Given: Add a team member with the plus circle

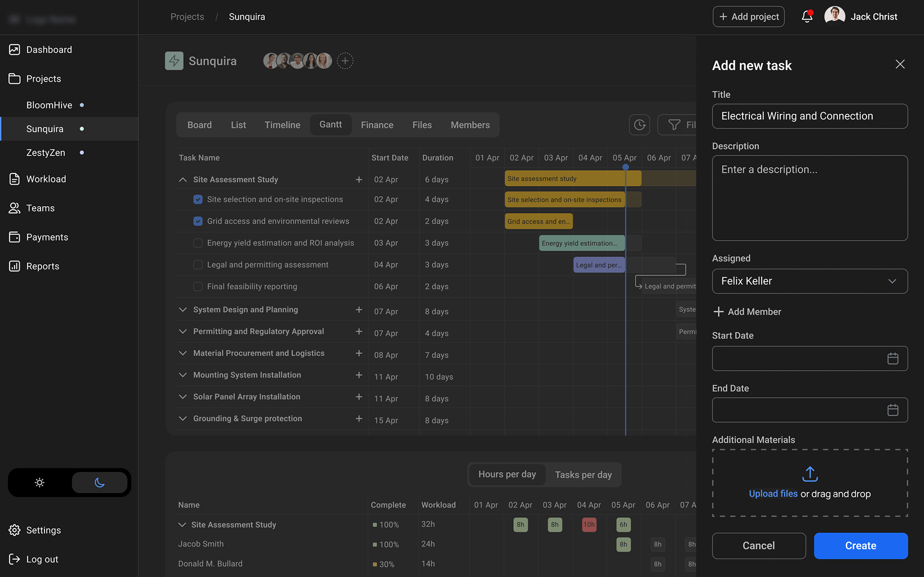Looking at the screenshot, I should (x=345, y=61).
